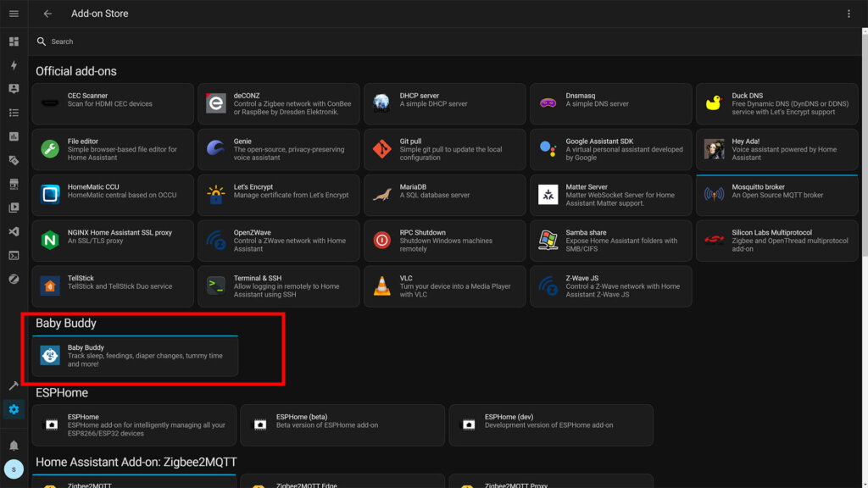The height and width of the screenshot is (488, 868).
Task: Open the user profile avatar
Action: (x=14, y=469)
